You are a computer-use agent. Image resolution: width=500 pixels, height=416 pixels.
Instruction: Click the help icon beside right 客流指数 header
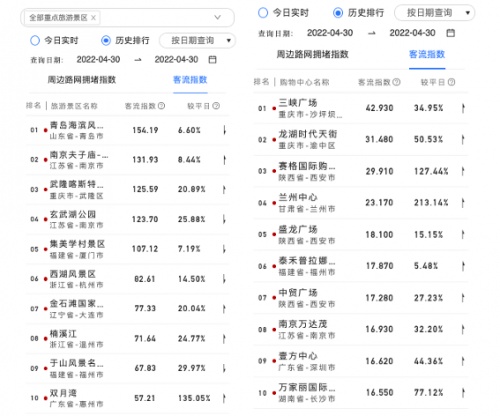(x=396, y=82)
